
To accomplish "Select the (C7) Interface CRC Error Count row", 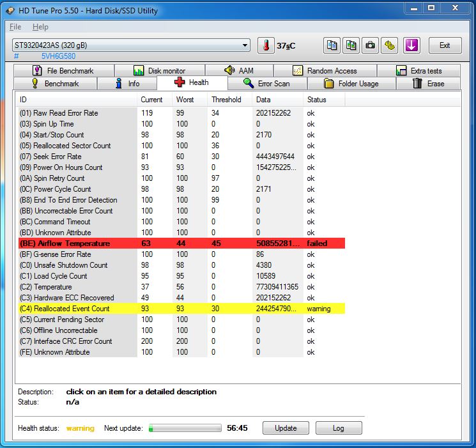I will (x=181, y=341).
